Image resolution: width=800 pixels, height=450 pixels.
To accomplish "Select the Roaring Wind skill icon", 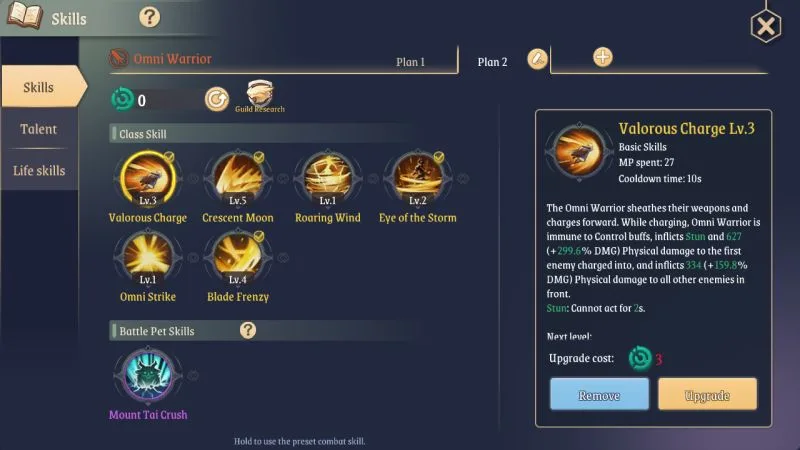I will pos(328,178).
